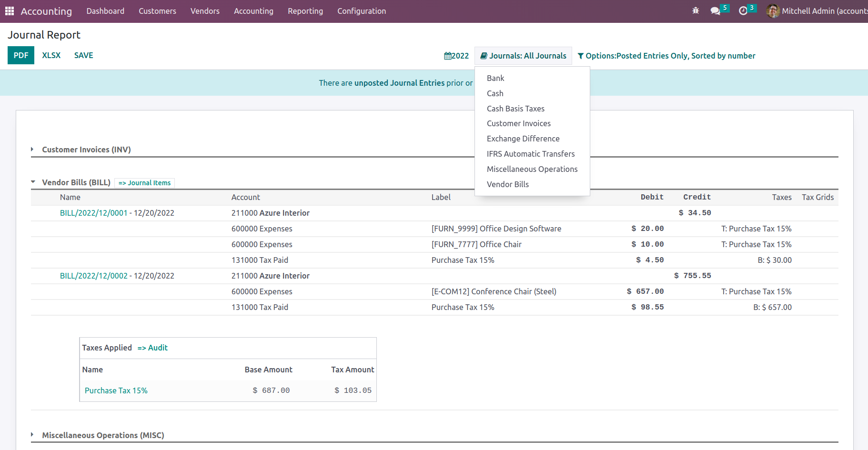Click the B: $ 30.00 tax value
The image size is (868, 450).
(x=775, y=260)
